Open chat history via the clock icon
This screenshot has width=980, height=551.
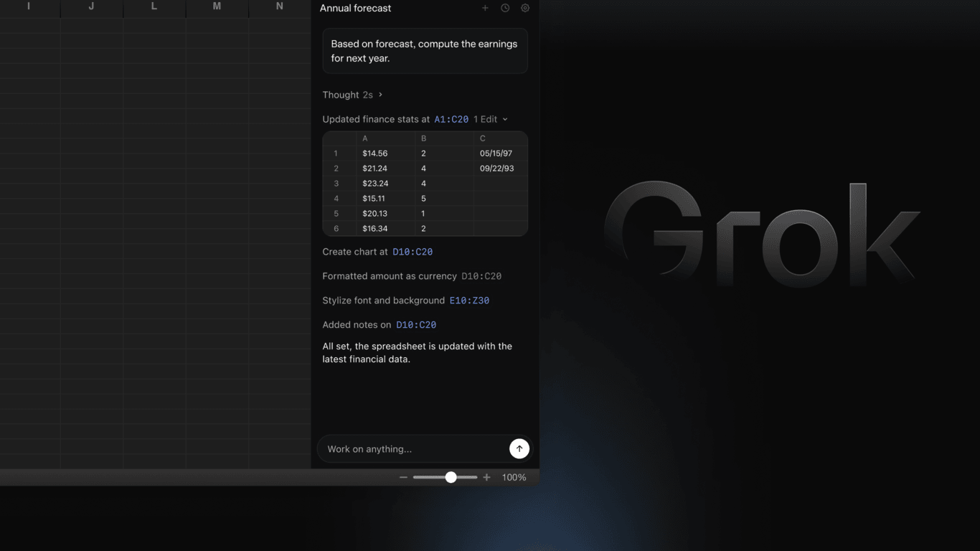[x=505, y=8]
